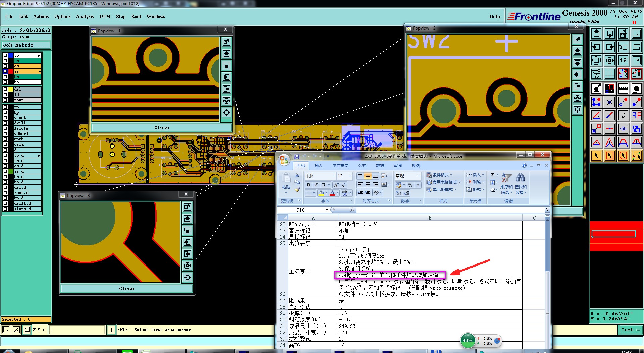Expand the Excel name box F10 dropdown
The height and width of the screenshot is (353, 644).
tap(327, 210)
